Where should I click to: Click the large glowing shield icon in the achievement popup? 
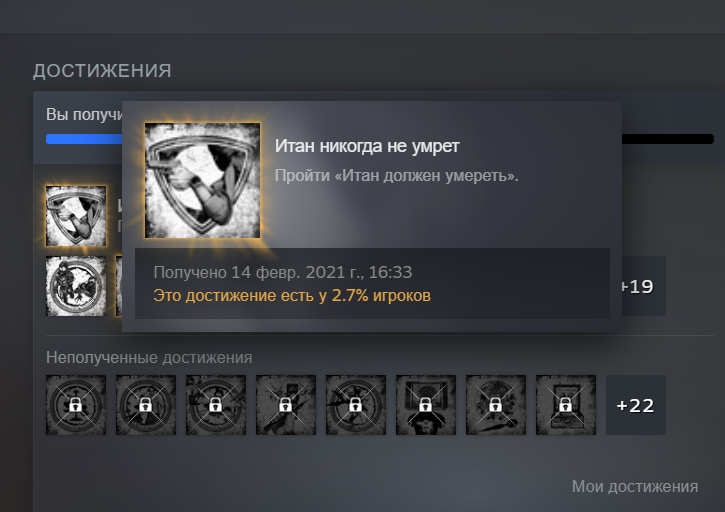coord(203,180)
